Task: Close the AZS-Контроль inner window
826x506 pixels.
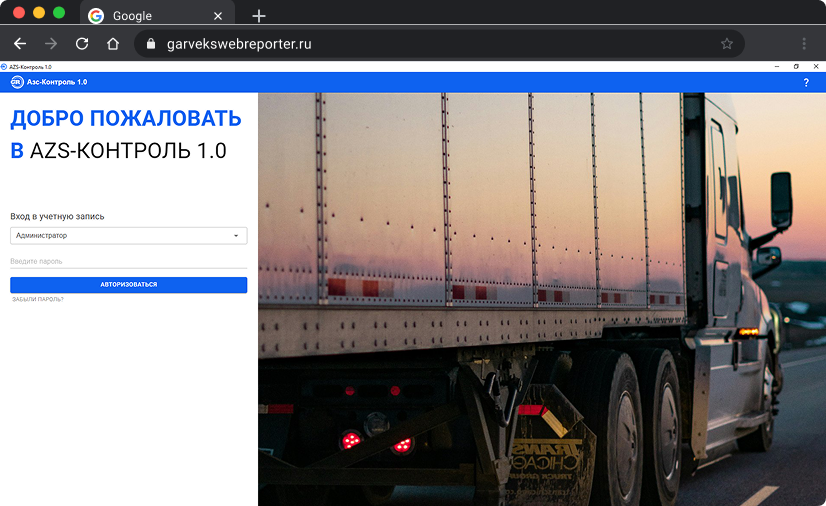Action: click(x=815, y=67)
